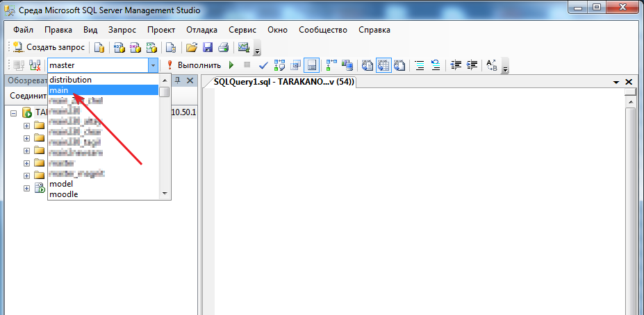Viewport: 644px width, 315px height.
Task: Click database list scrollbar thumb
Action: (164, 92)
